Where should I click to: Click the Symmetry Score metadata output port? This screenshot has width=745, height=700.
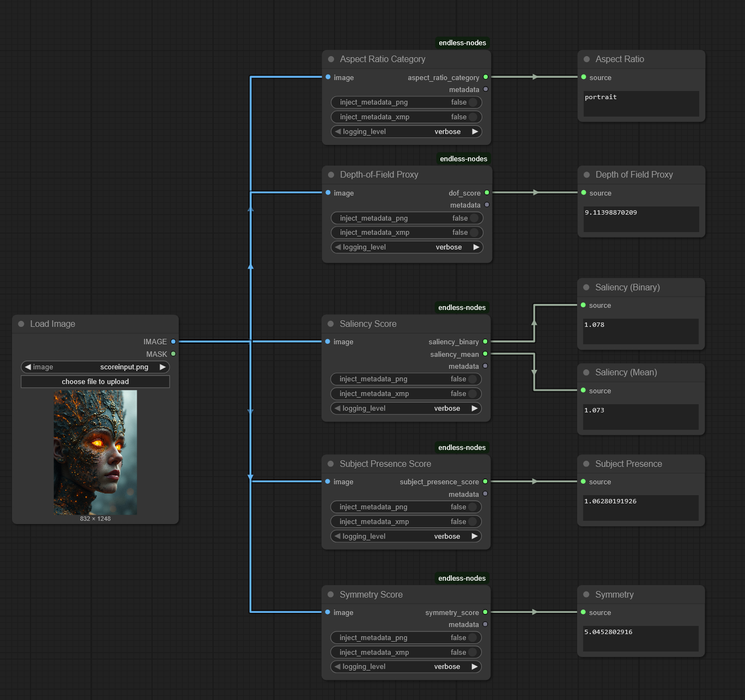click(x=485, y=624)
